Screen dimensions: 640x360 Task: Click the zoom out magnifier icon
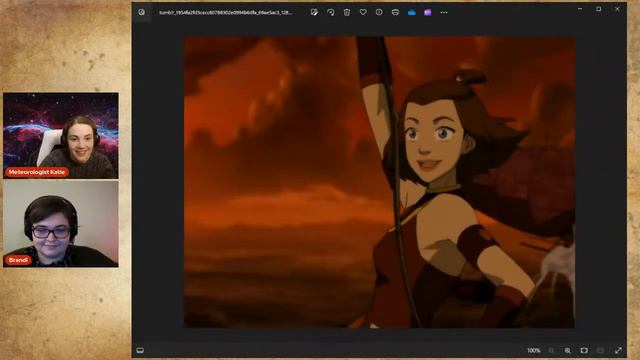pyautogui.click(x=551, y=350)
